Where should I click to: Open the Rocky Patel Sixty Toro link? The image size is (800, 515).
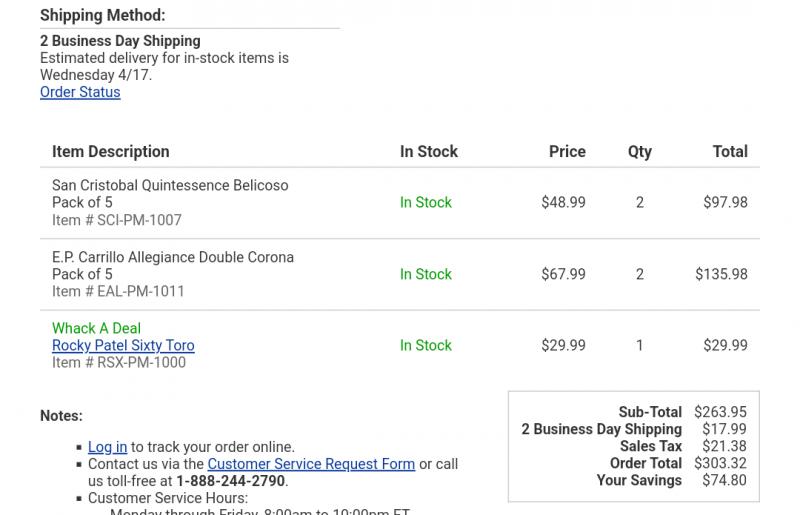123,346
